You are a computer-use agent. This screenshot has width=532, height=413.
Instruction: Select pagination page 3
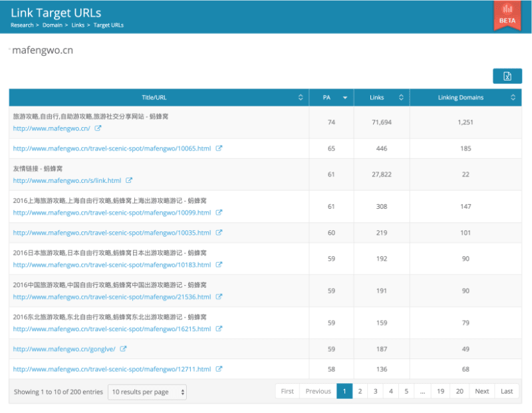click(376, 391)
